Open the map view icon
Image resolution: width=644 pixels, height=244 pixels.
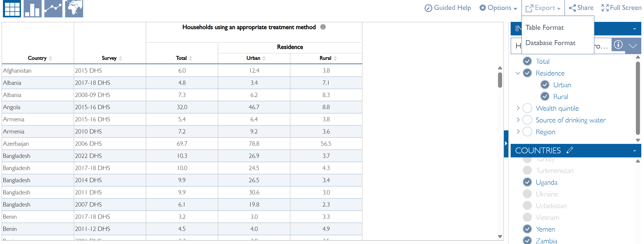(x=74, y=9)
